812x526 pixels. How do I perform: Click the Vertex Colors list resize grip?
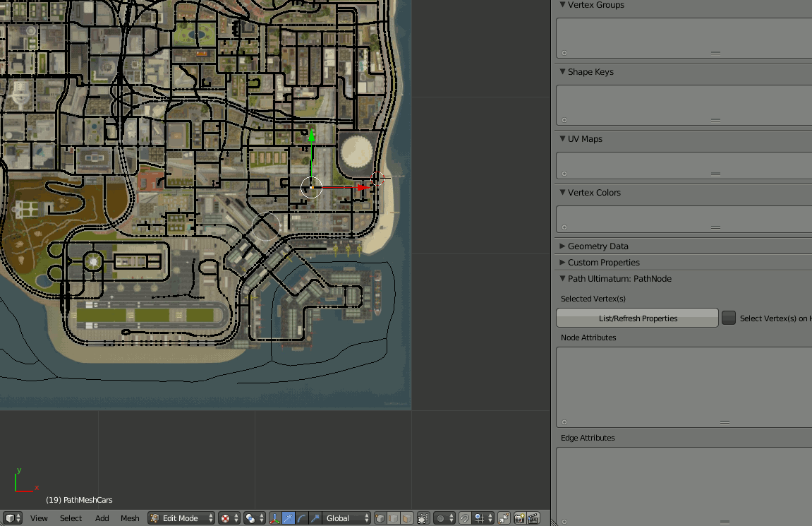(x=715, y=227)
